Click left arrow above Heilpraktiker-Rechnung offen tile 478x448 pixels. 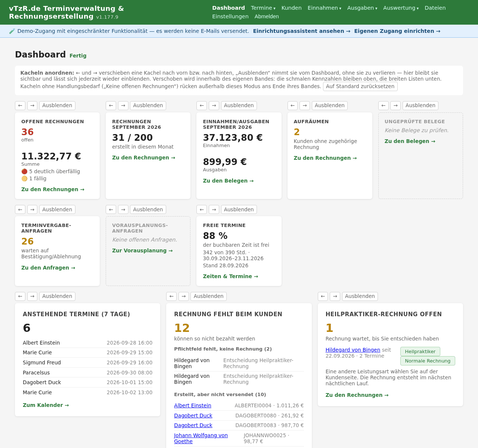[x=323, y=296]
